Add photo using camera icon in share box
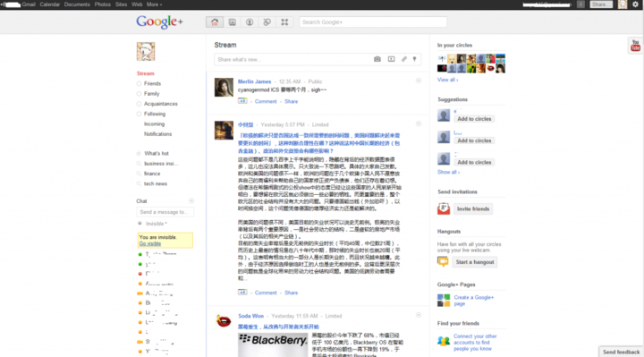The height and width of the screenshot is (357, 644). [377, 59]
